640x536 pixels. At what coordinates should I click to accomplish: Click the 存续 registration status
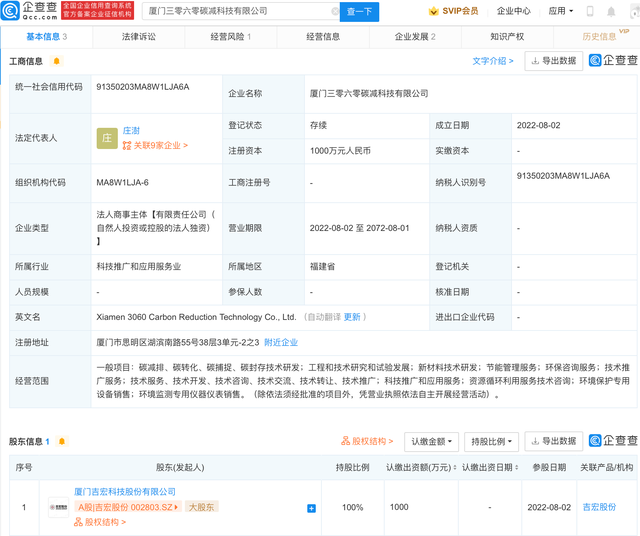pos(318,125)
